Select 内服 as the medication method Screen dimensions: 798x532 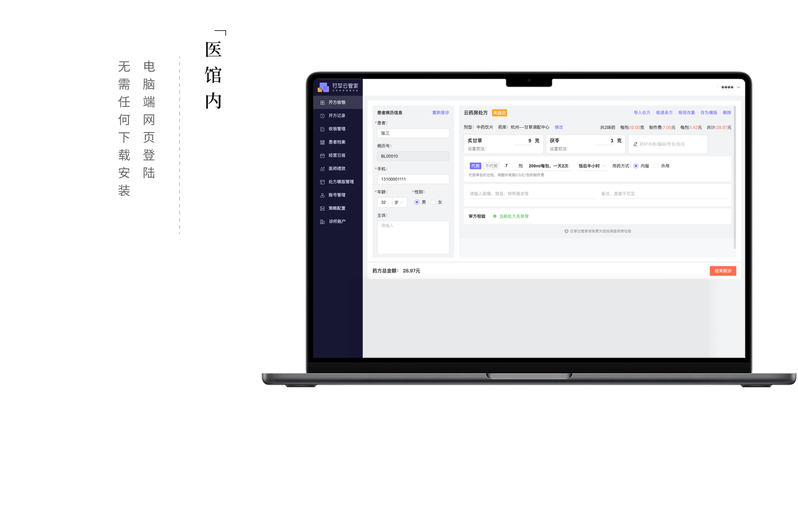[636, 166]
